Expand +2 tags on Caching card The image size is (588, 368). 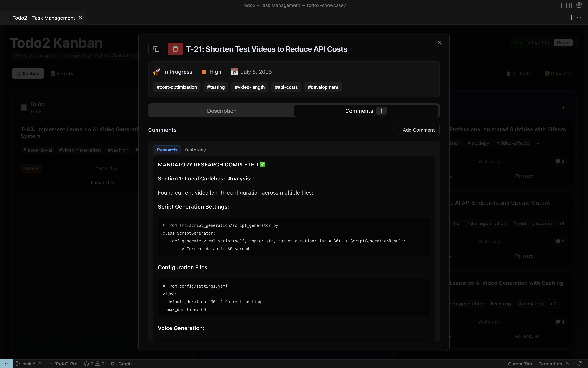(x=553, y=304)
